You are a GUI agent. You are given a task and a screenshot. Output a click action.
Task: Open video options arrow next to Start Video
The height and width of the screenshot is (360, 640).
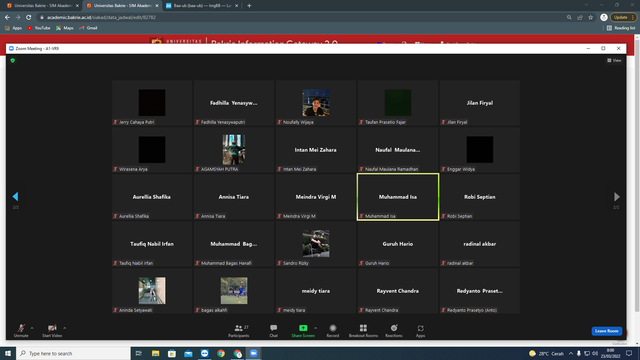[x=64, y=328]
